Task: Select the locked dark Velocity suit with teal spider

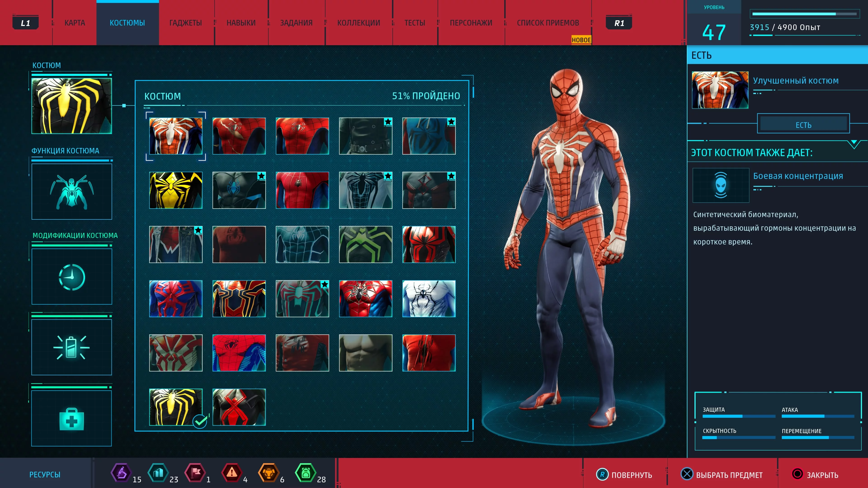Action: (x=302, y=299)
